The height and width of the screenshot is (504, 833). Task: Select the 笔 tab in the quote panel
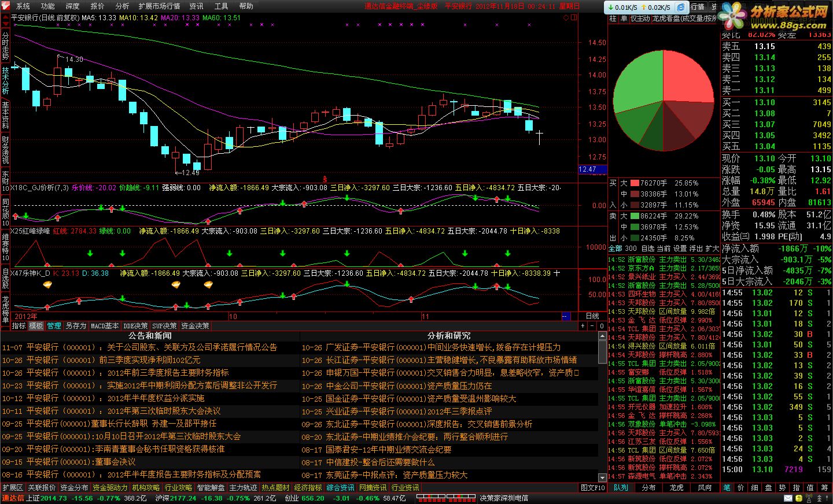[727, 488]
